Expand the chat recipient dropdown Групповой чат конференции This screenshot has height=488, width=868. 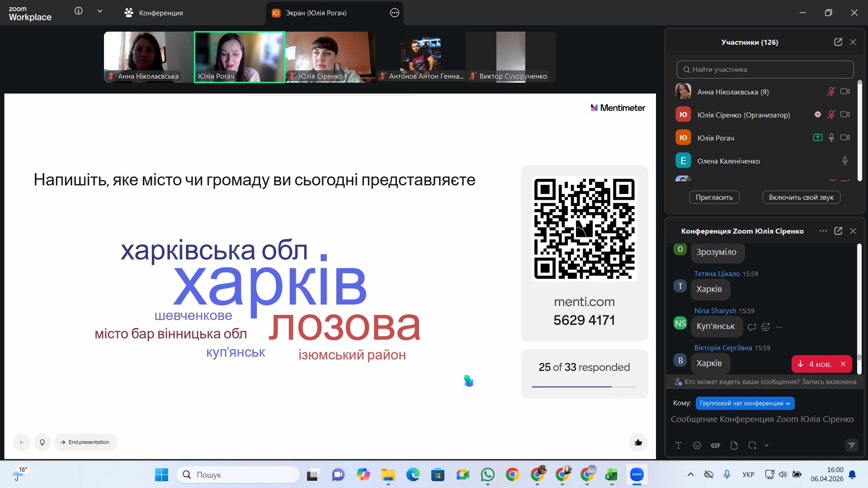click(745, 403)
